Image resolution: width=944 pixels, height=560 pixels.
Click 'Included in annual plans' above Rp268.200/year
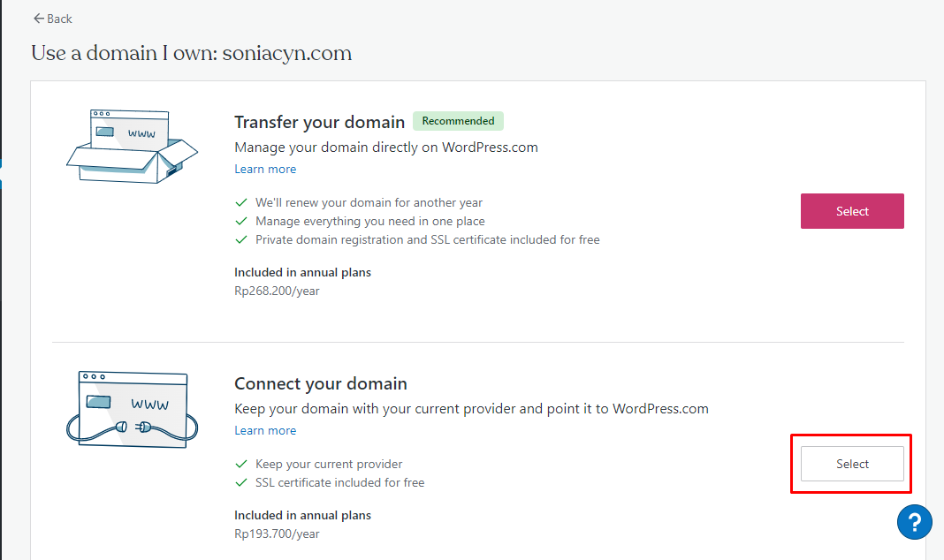click(x=303, y=272)
